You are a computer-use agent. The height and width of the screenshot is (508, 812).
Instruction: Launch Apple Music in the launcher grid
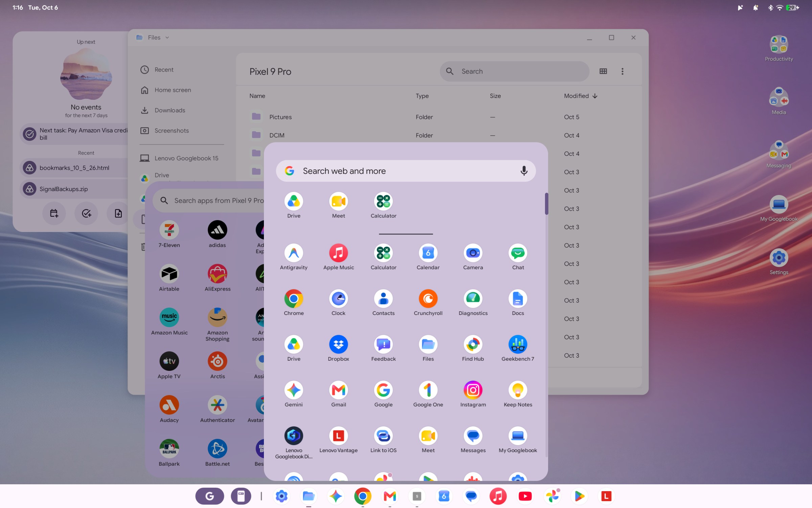338,257
